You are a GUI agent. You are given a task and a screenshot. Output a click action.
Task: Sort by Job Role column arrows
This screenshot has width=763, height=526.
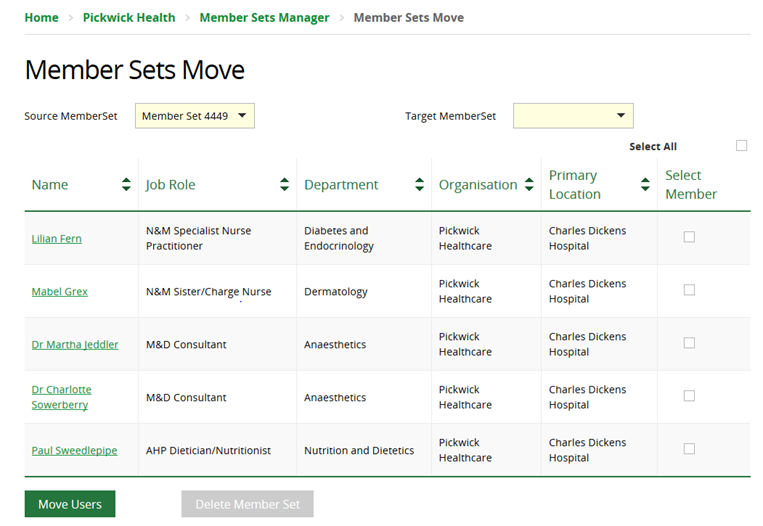pos(284,184)
